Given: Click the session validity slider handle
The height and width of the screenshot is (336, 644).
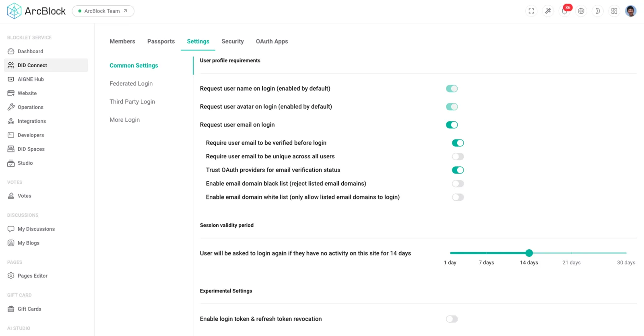Looking at the screenshot, I should [x=529, y=253].
